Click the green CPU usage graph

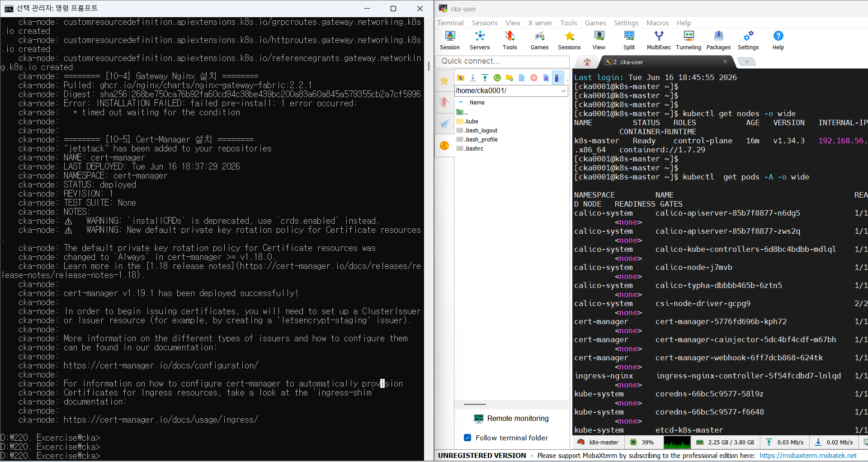[x=677, y=443]
